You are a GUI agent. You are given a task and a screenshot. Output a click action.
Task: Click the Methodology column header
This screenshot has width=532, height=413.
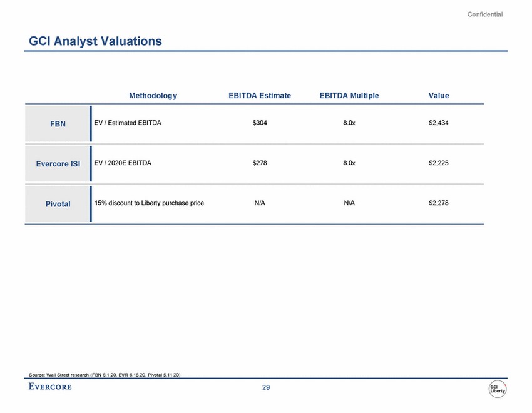153,96
